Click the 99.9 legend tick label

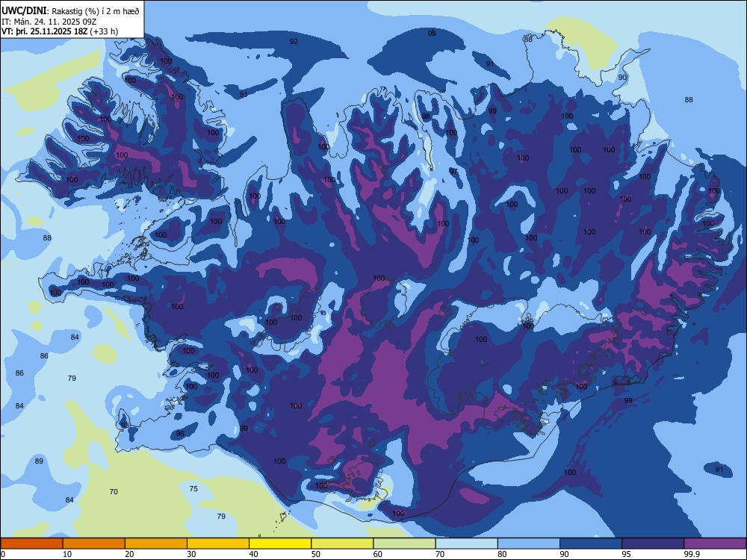click(692, 554)
